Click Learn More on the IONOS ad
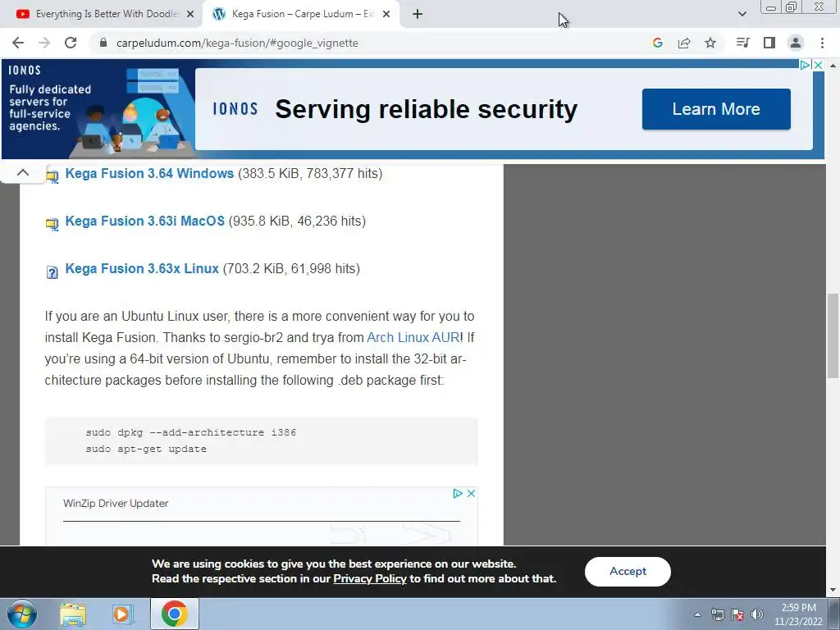Screen dimensions: 840x630 (716, 109)
